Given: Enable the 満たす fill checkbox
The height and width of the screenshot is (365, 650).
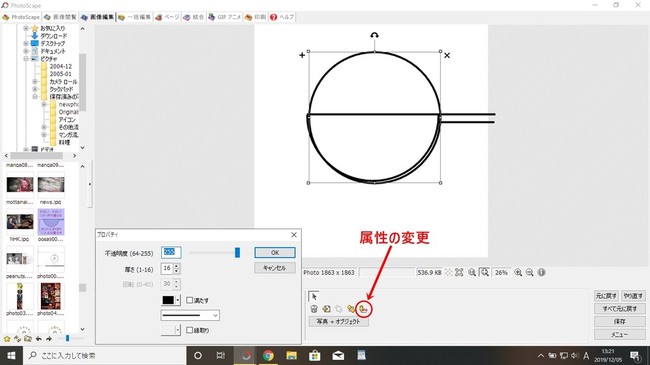Looking at the screenshot, I should [189, 300].
